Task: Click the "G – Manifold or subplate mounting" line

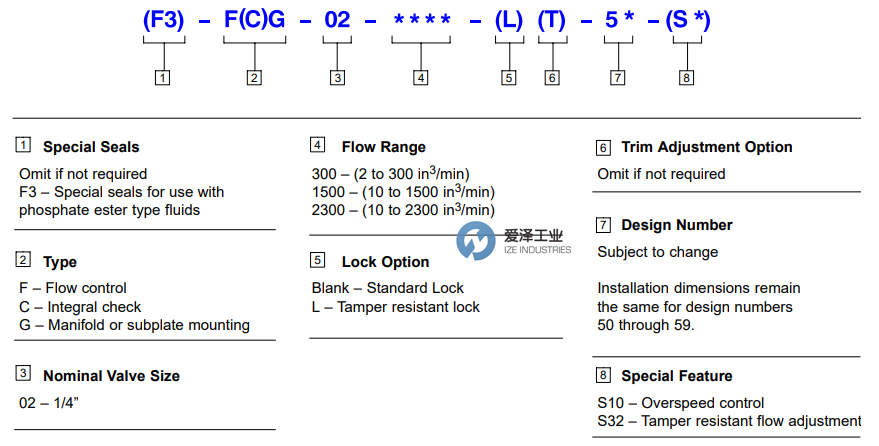Action: tap(134, 325)
